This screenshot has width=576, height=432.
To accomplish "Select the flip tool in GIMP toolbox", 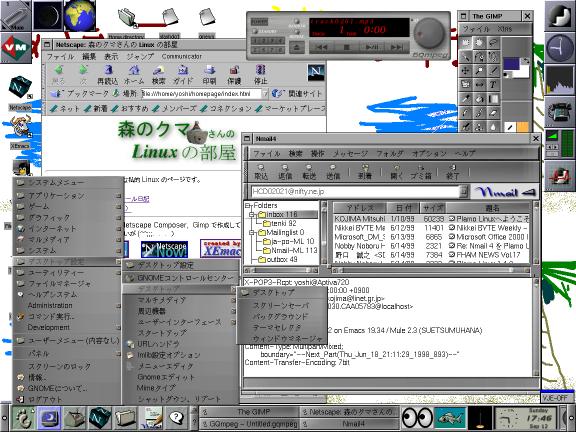I will (x=479, y=85).
